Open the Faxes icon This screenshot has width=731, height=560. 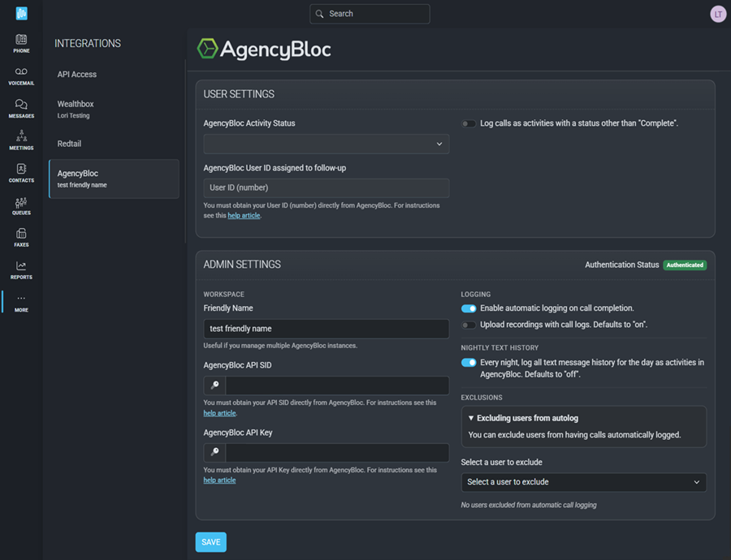click(21, 237)
